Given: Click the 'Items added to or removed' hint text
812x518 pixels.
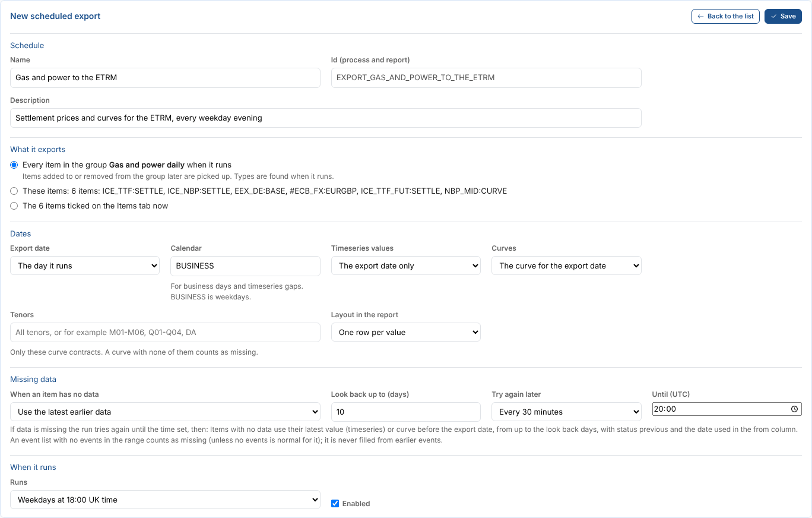Looking at the screenshot, I should tap(178, 176).
